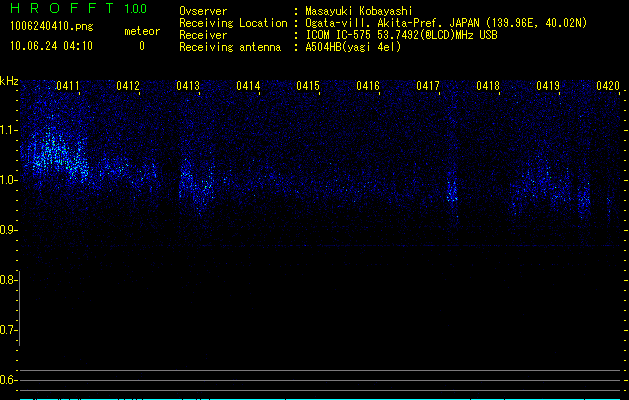Click the Receiving Location field label
The width and height of the screenshot is (629, 400).
pyautogui.click(x=233, y=23)
